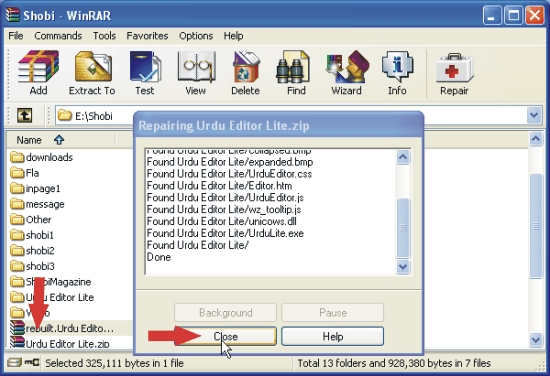This screenshot has width=550, height=376.
Task: Click the "Done" log line
Action: click(159, 257)
